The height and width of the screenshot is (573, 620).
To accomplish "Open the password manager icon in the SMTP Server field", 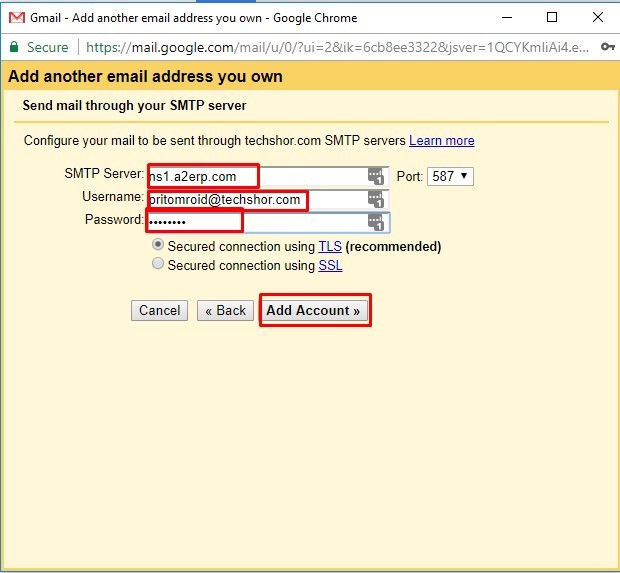I will click(x=376, y=176).
